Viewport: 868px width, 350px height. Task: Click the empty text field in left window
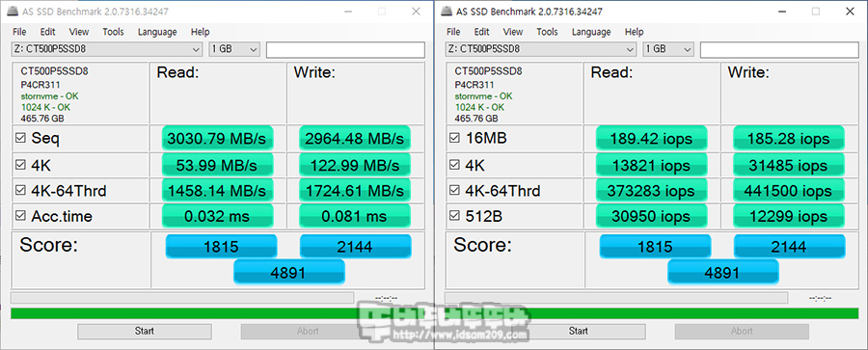[345, 50]
